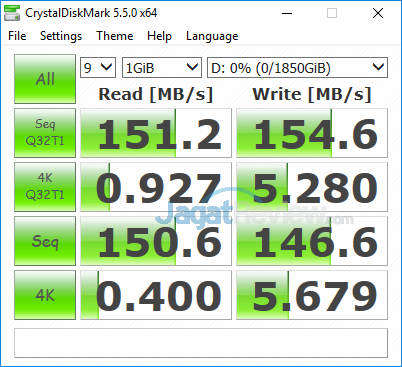402x367 pixels.
Task: Expand the 1GiB test size dropdown
Action: tap(162, 68)
